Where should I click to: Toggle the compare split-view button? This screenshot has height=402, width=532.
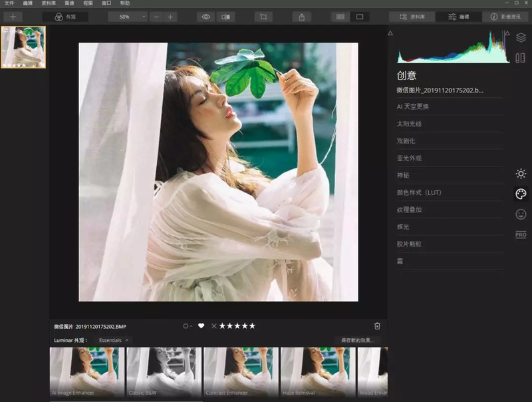pos(226,17)
